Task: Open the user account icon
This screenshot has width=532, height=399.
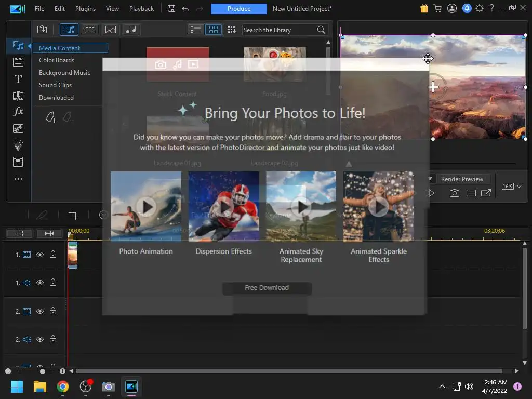Action: (x=452, y=8)
